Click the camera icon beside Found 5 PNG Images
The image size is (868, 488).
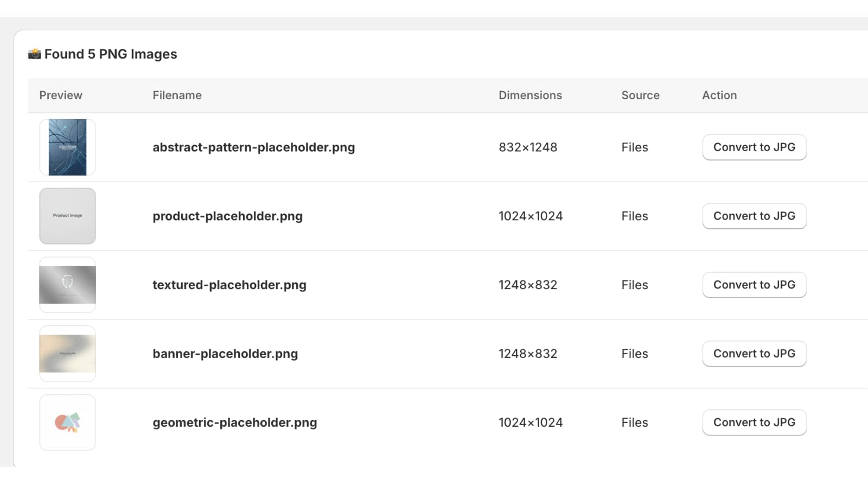[x=35, y=54]
